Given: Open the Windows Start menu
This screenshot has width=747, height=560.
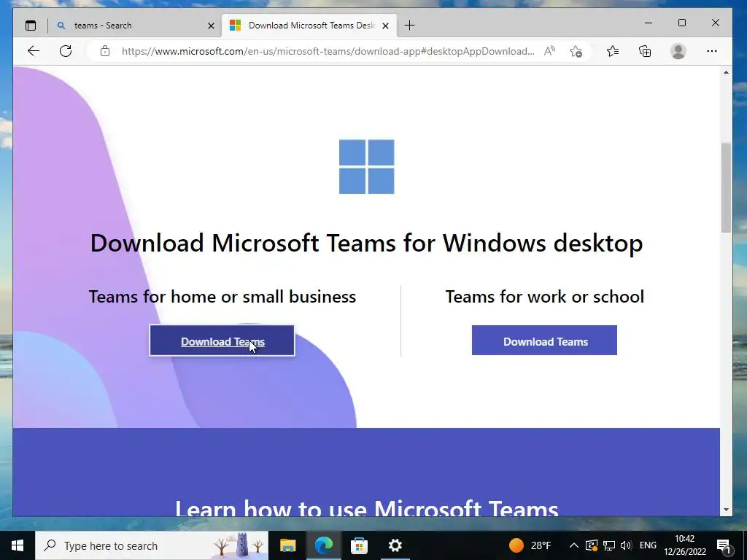Looking at the screenshot, I should pyautogui.click(x=18, y=545).
